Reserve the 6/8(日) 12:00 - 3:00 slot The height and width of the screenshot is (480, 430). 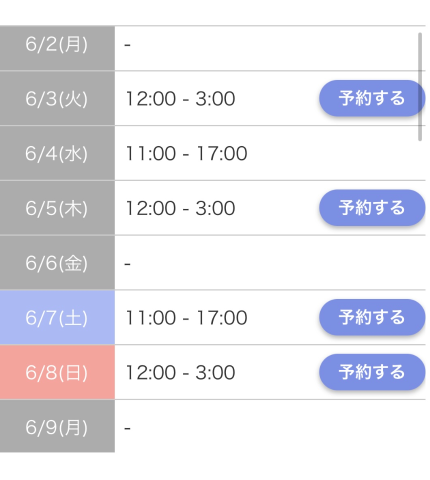(372, 372)
